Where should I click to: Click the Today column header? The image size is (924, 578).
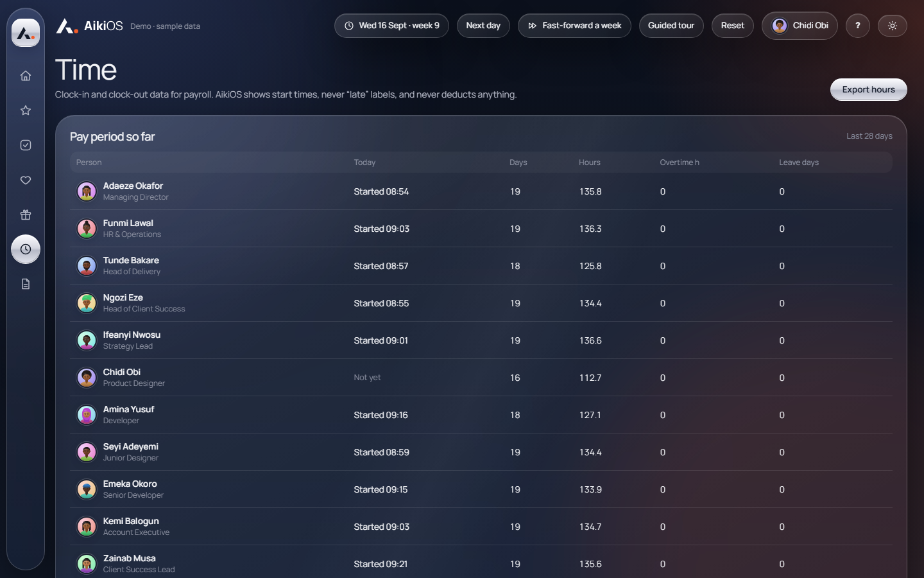364,162
